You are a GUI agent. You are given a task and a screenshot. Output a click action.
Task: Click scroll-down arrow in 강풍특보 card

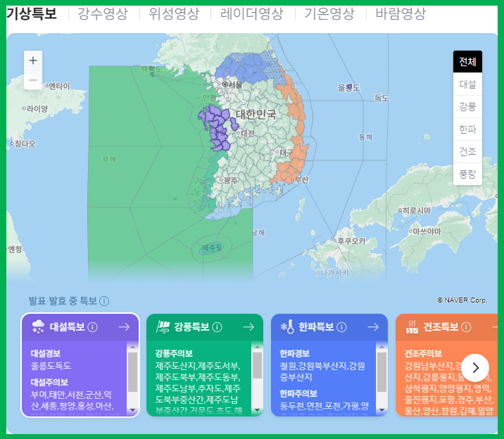click(x=257, y=410)
